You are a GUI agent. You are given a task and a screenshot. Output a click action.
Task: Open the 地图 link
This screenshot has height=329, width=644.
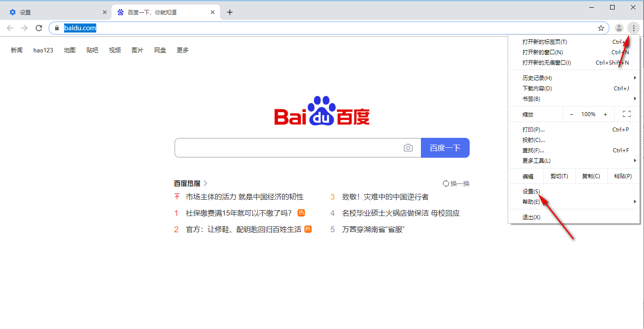tap(70, 50)
